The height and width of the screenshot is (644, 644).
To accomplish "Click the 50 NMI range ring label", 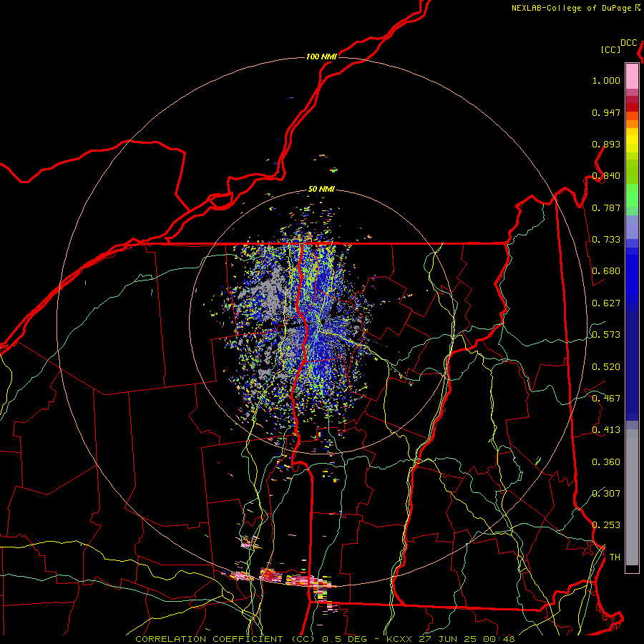I will 321,190.
